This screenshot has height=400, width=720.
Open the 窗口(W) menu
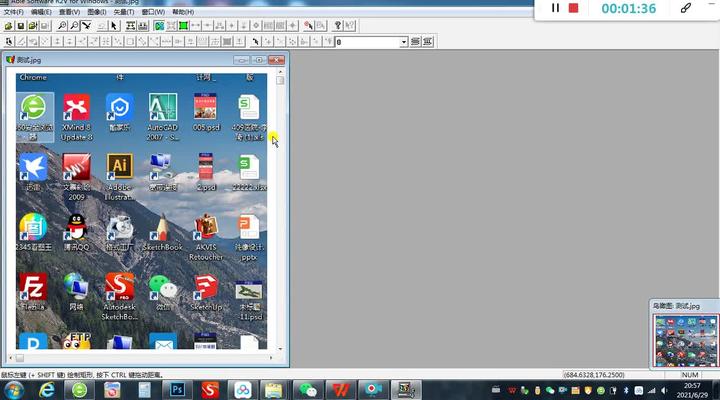point(153,12)
